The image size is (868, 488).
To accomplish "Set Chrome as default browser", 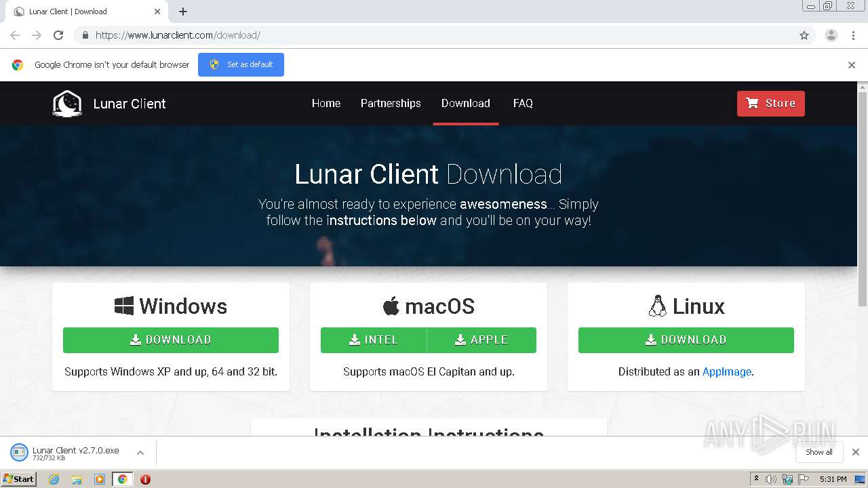I will [241, 64].
